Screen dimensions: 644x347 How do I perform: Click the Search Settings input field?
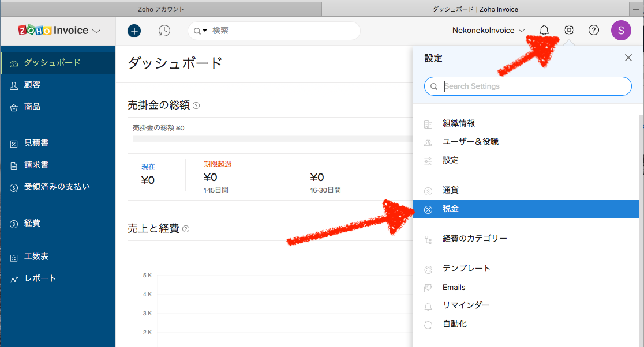tap(534, 86)
